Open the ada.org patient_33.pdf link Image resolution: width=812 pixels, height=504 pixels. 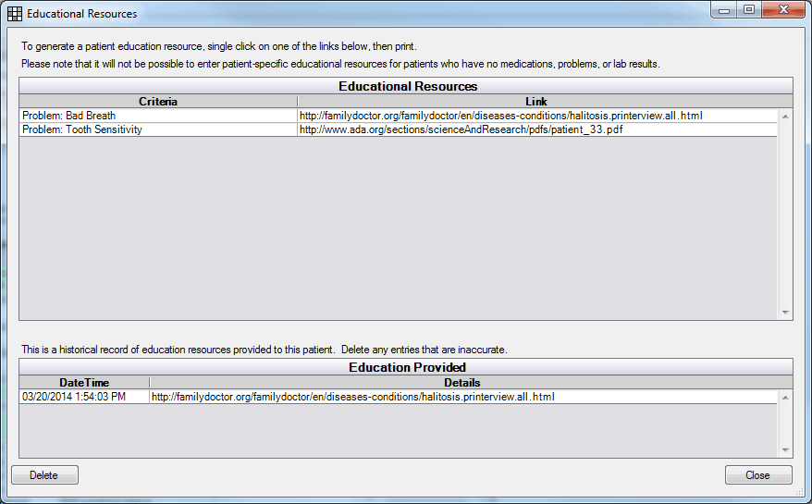point(461,129)
